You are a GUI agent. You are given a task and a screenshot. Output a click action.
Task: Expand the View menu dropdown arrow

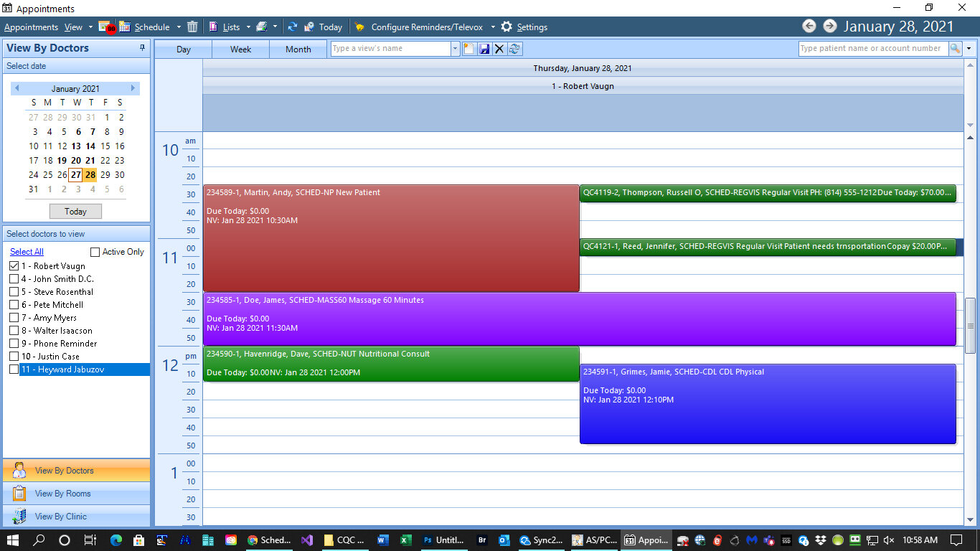tap(91, 27)
